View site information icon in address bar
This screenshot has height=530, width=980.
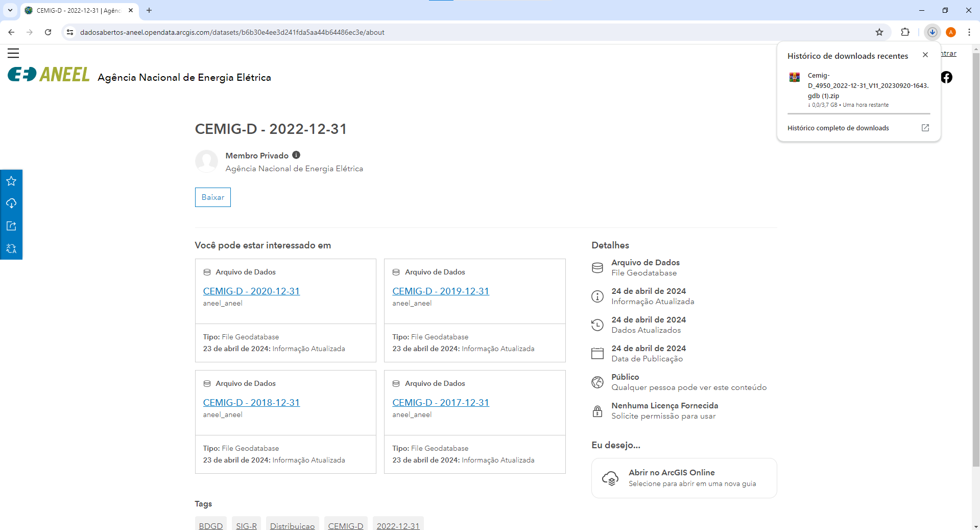point(70,32)
